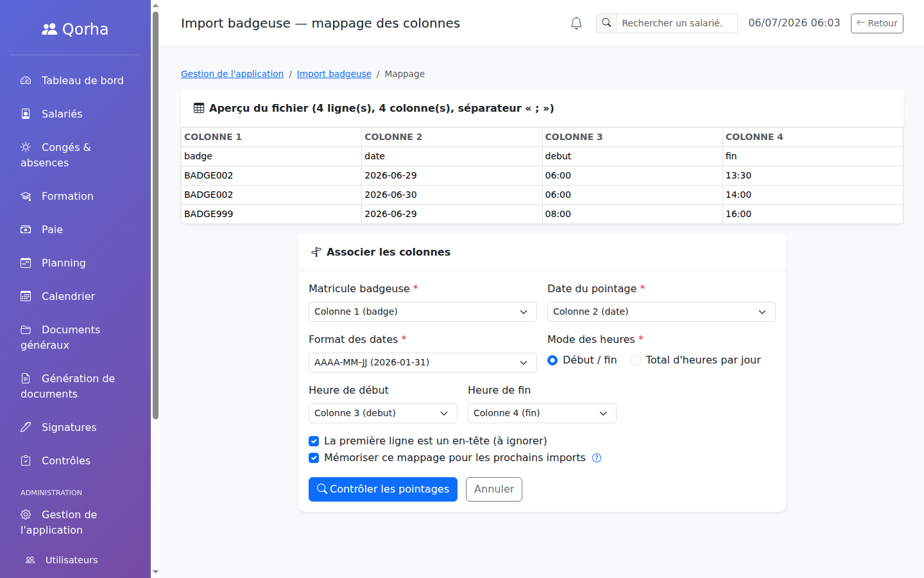This screenshot has width=924, height=578.
Task: Click the Génération de documents file icon
Action: click(26, 378)
